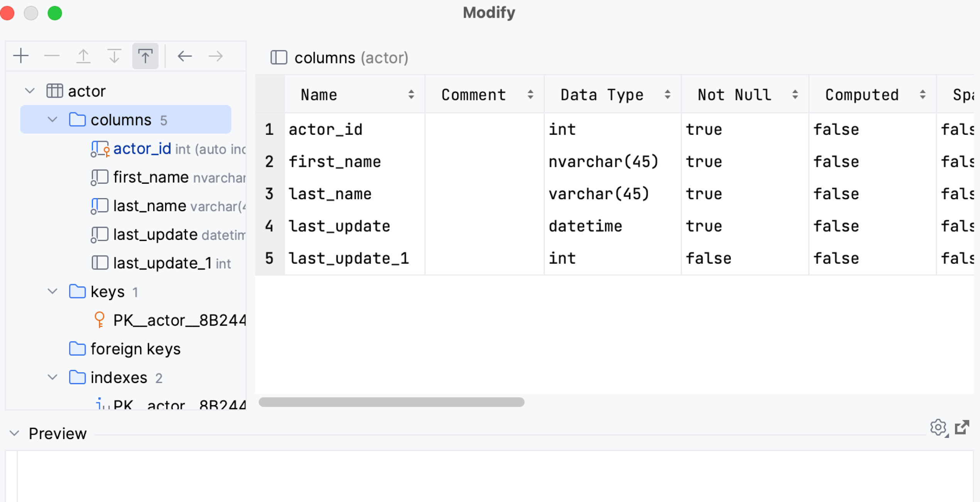Collapse the Preview section
The image size is (980, 502).
coord(14,433)
